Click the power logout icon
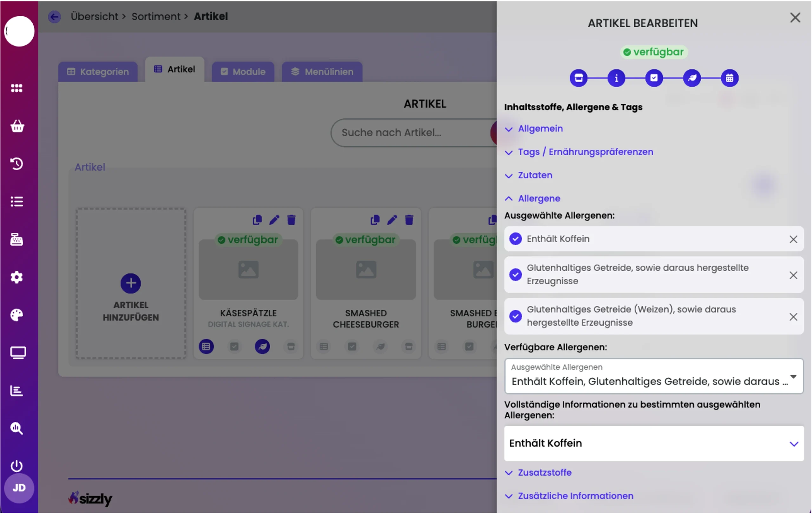 click(16, 466)
